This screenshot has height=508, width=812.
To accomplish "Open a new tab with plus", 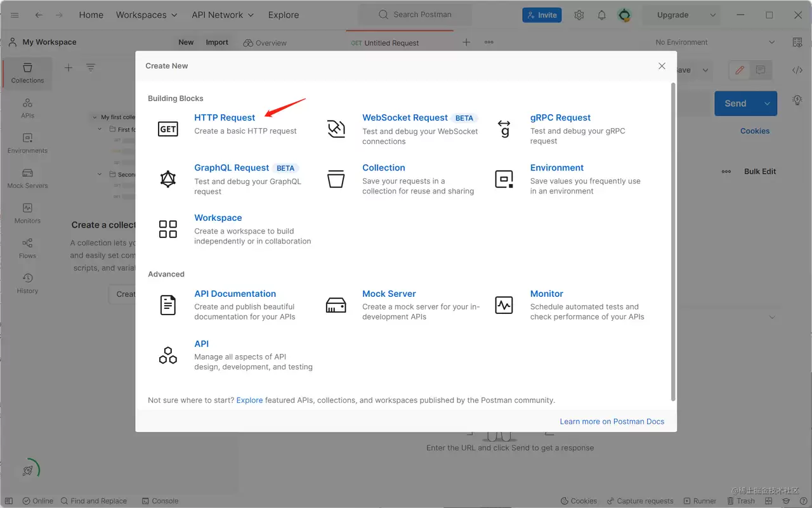I will pos(466,42).
